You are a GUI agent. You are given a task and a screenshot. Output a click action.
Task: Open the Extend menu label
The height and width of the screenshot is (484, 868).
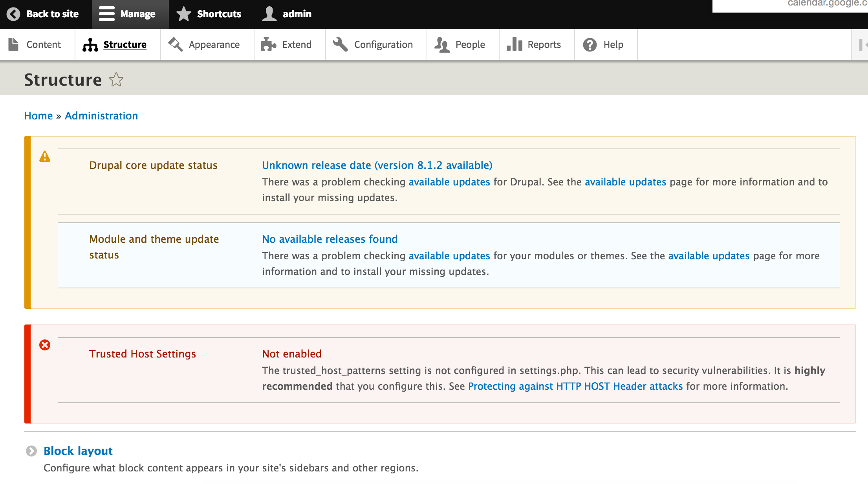(x=297, y=45)
